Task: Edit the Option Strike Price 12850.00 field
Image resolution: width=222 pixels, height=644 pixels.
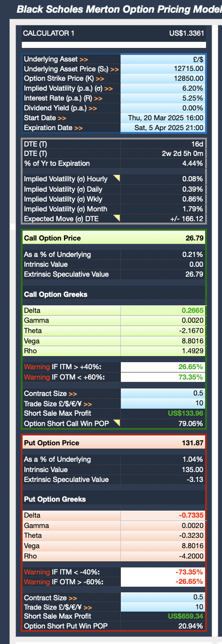Action: pyautogui.click(x=163, y=79)
